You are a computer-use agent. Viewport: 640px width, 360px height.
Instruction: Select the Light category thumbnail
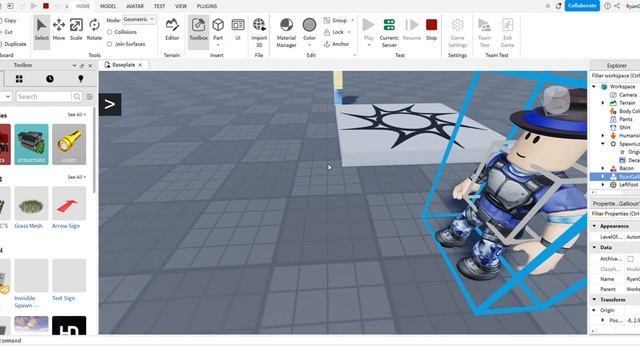point(69,144)
